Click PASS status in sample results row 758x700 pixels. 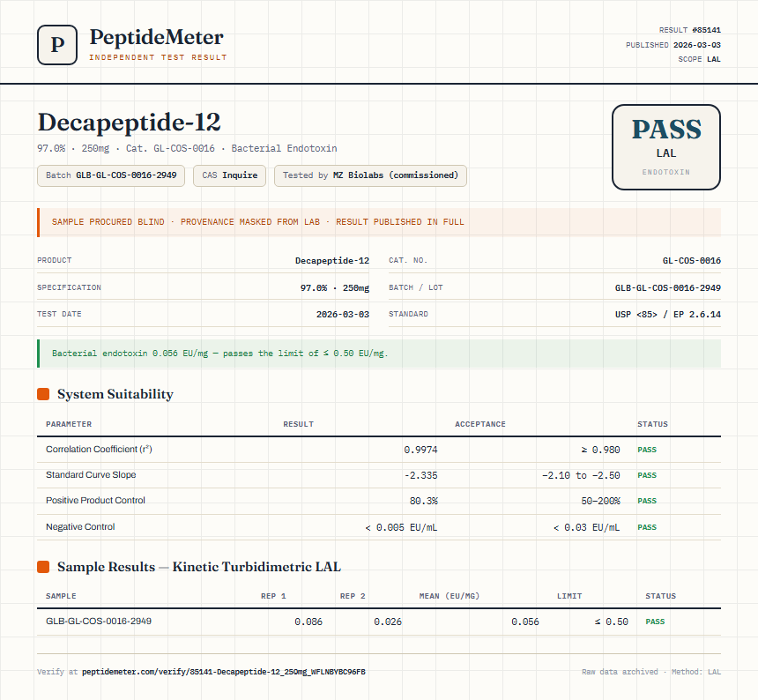coord(655,622)
